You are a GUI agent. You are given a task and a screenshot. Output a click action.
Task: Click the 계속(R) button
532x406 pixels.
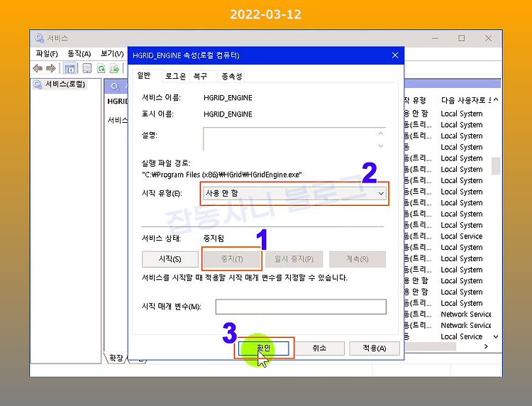[x=358, y=259]
